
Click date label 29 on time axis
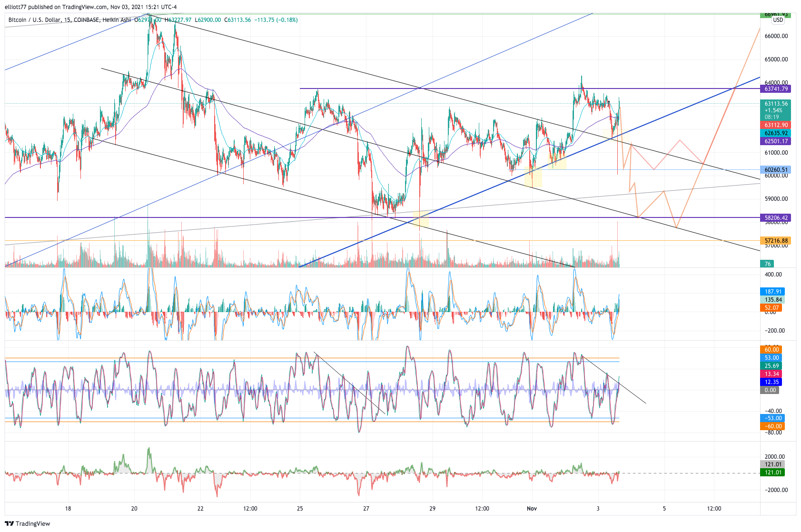click(x=432, y=509)
